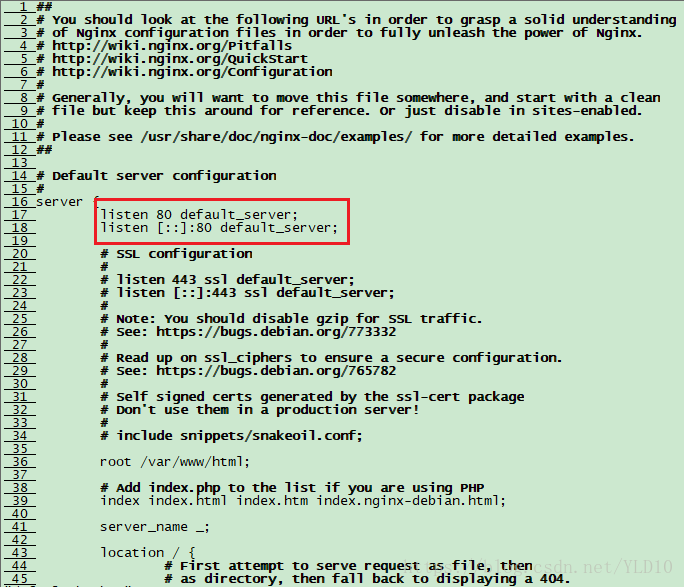Click line number 1 in the gutter
The height and width of the screenshot is (587, 684).
(x=23, y=7)
